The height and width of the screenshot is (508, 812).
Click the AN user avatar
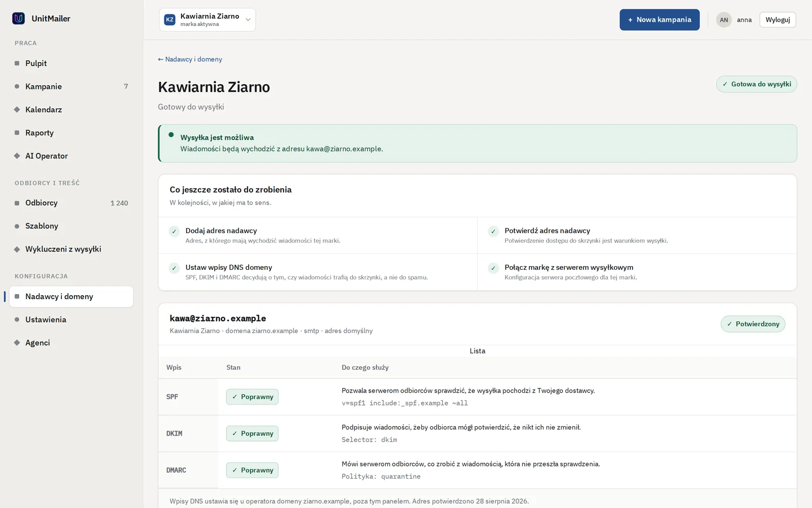click(x=724, y=20)
